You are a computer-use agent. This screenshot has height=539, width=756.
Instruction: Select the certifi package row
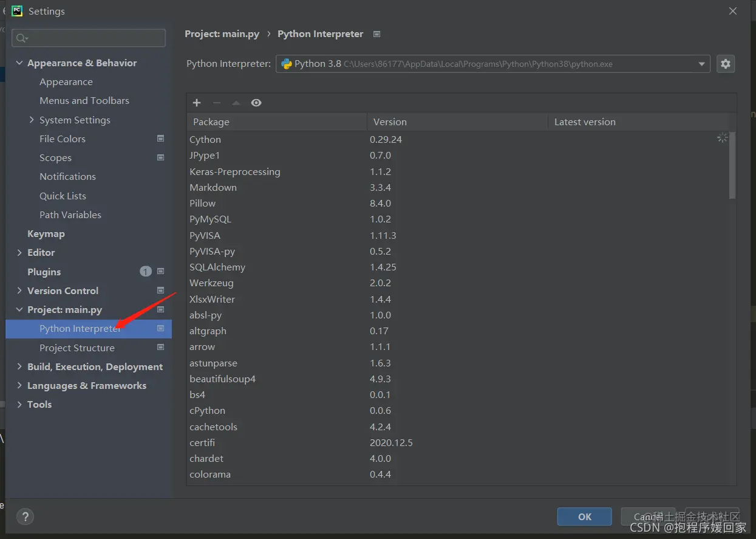coord(458,442)
